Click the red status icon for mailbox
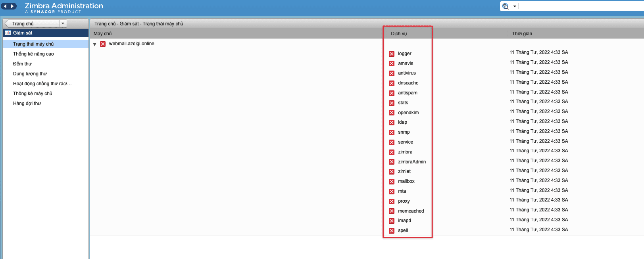The height and width of the screenshot is (259, 644). (x=392, y=182)
